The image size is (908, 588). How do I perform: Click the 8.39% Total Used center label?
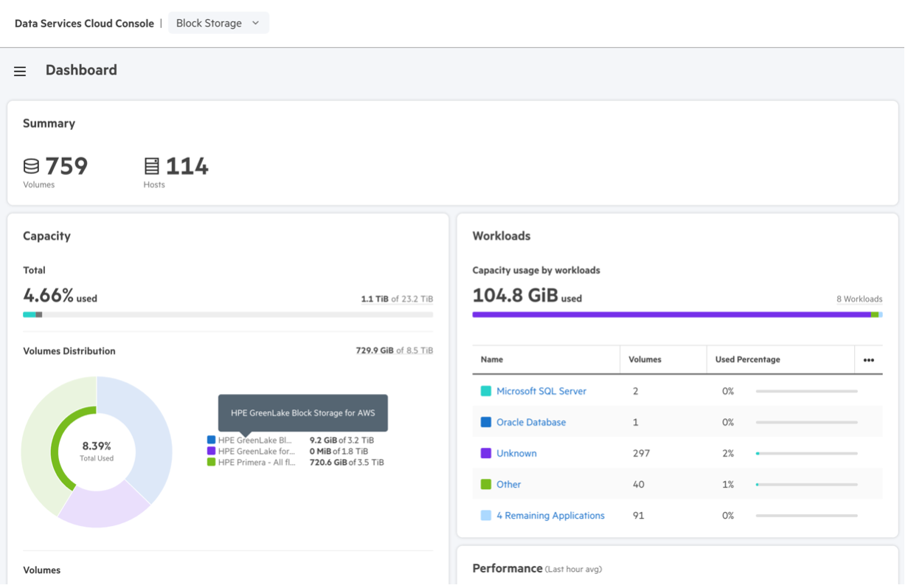coord(97,451)
